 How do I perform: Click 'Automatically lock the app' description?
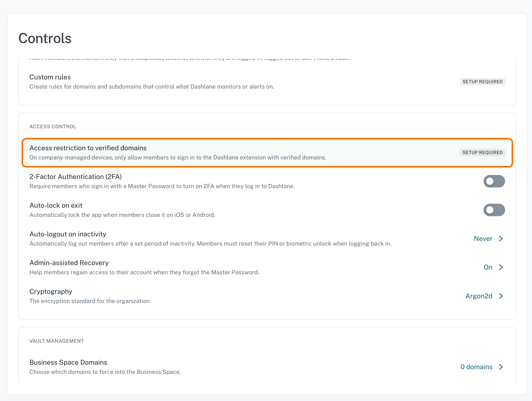(123, 215)
